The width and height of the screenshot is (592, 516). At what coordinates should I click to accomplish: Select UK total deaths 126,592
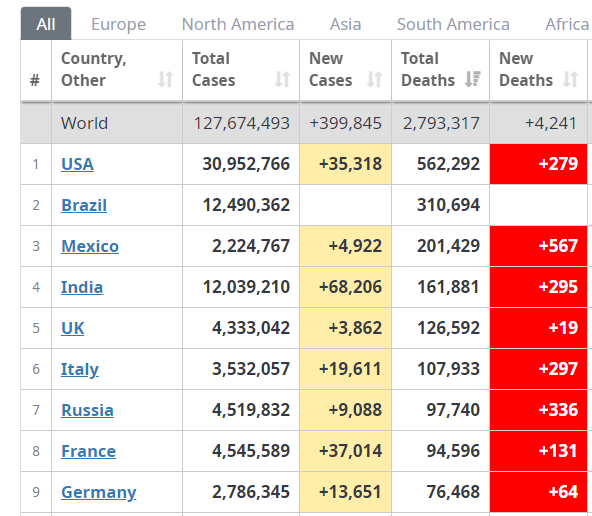coord(449,328)
